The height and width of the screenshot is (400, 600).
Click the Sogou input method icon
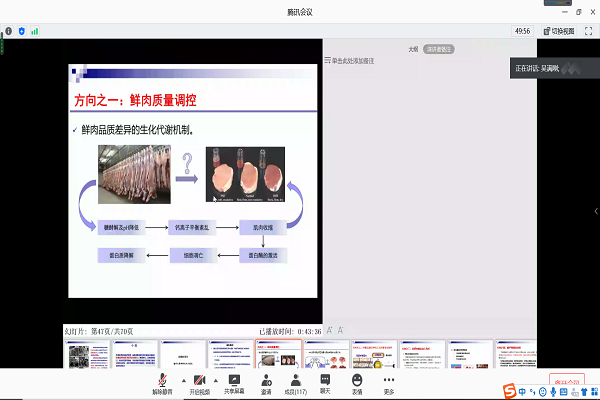click(508, 388)
